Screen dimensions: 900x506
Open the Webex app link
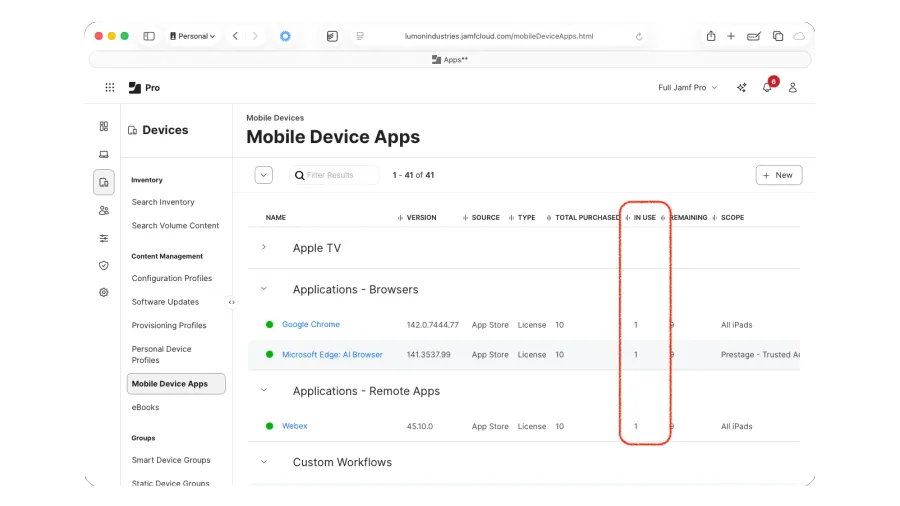294,426
